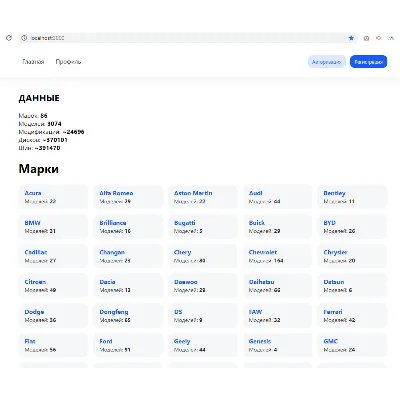View the Datsun brand card
This screenshot has height=400, width=400.
point(352,286)
